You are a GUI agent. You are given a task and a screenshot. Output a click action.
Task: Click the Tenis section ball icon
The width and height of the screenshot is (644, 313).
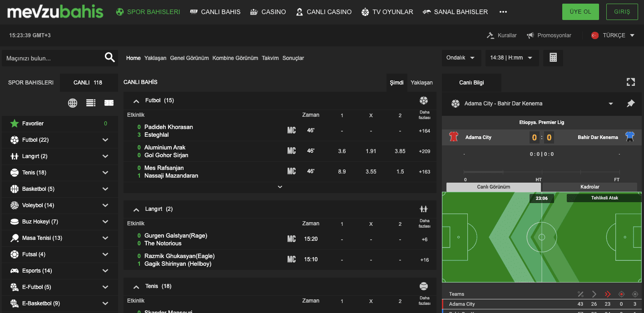(424, 286)
